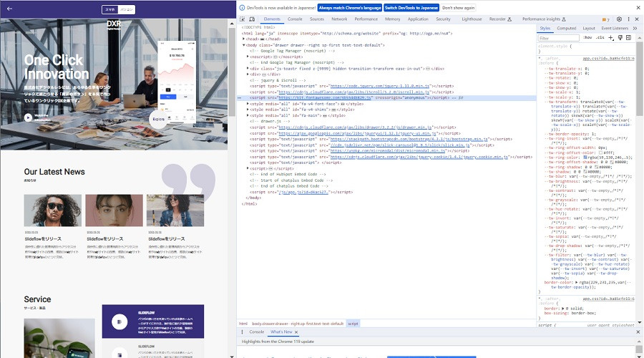The width and height of the screenshot is (644, 358).
Task: Expand the ellipsis inside the head element
Action: [263, 39]
